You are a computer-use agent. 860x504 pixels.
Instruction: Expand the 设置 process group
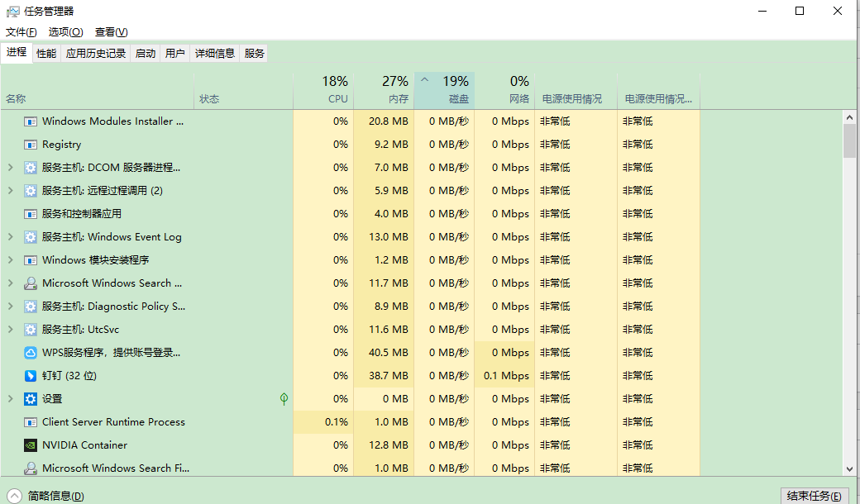pyautogui.click(x=10, y=399)
